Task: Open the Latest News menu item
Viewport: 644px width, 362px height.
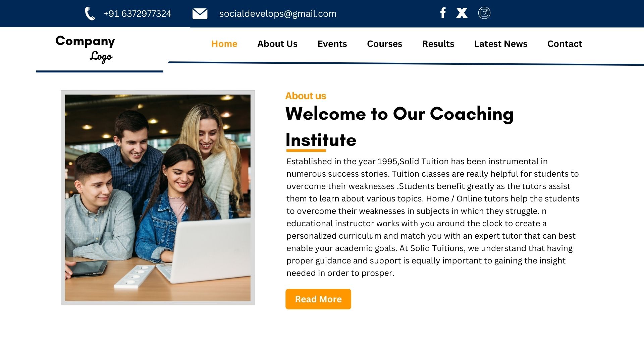Action: click(501, 44)
